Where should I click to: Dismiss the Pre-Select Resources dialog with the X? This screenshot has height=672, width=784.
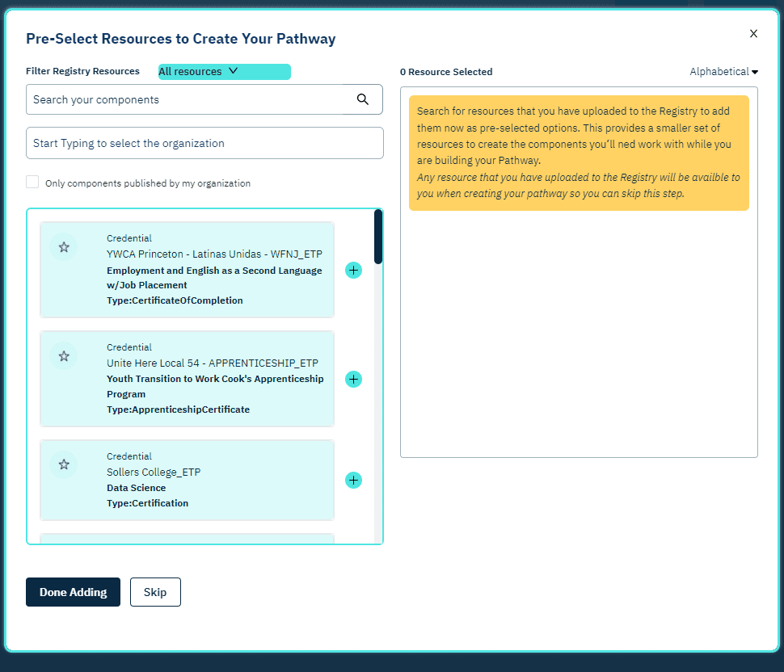click(753, 33)
